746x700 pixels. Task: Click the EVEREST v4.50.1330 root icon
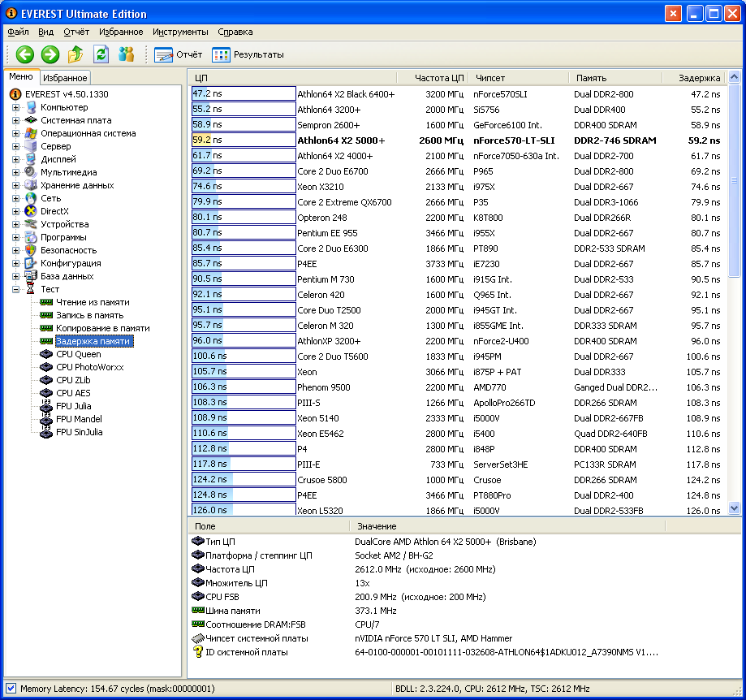tap(15, 94)
